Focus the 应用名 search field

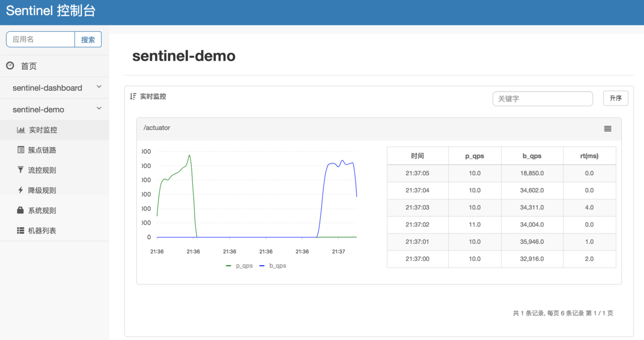click(x=41, y=40)
